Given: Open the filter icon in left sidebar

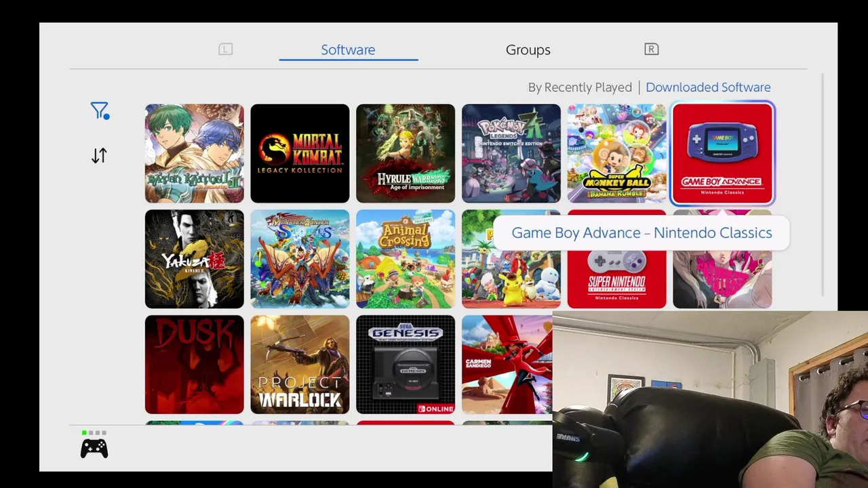Looking at the screenshot, I should (x=100, y=111).
